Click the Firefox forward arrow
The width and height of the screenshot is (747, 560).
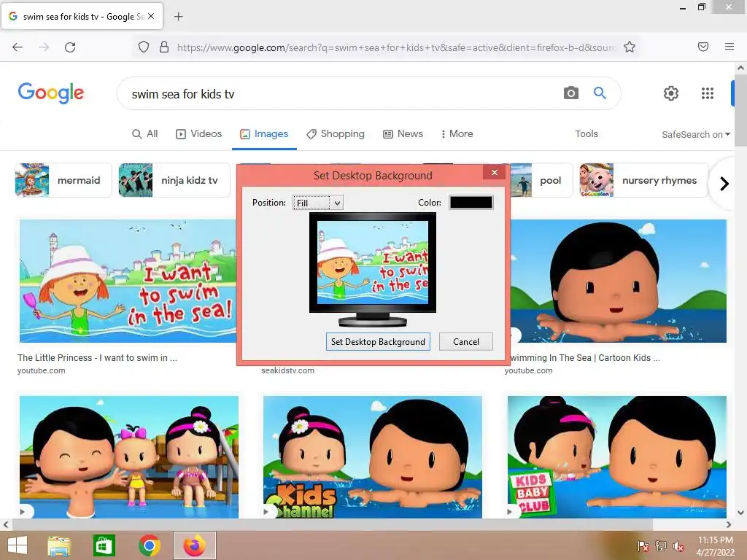coord(44,47)
